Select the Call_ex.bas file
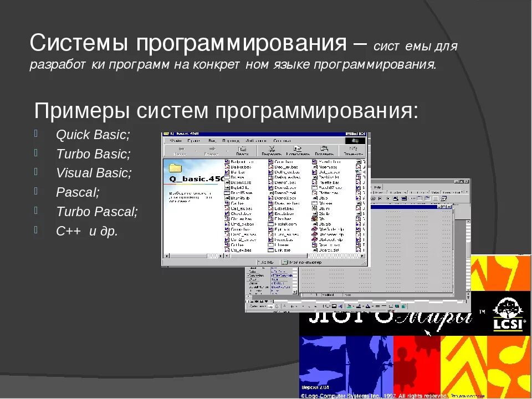The image size is (532, 399). (238, 208)
